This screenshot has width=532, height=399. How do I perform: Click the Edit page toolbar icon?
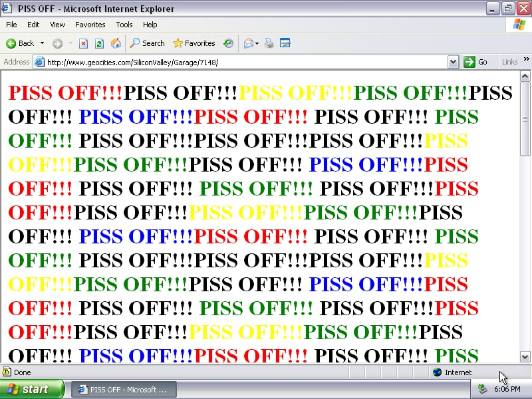[x=285, y=43]
